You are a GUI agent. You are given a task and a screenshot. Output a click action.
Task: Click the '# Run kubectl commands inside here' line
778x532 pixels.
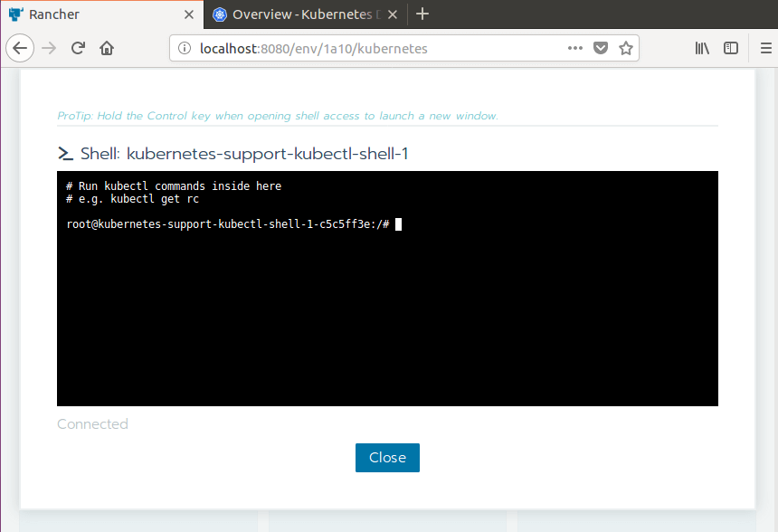(174, 186)
